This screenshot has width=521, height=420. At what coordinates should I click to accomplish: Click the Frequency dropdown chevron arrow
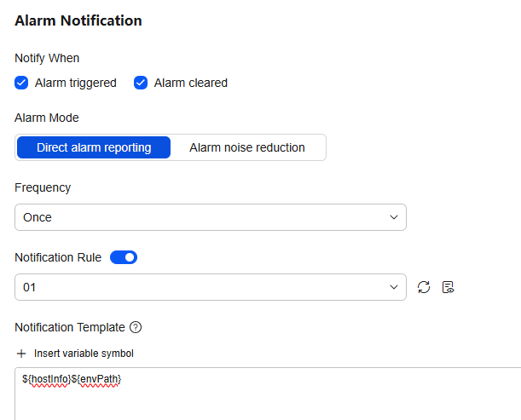click(x=394, y=217)
